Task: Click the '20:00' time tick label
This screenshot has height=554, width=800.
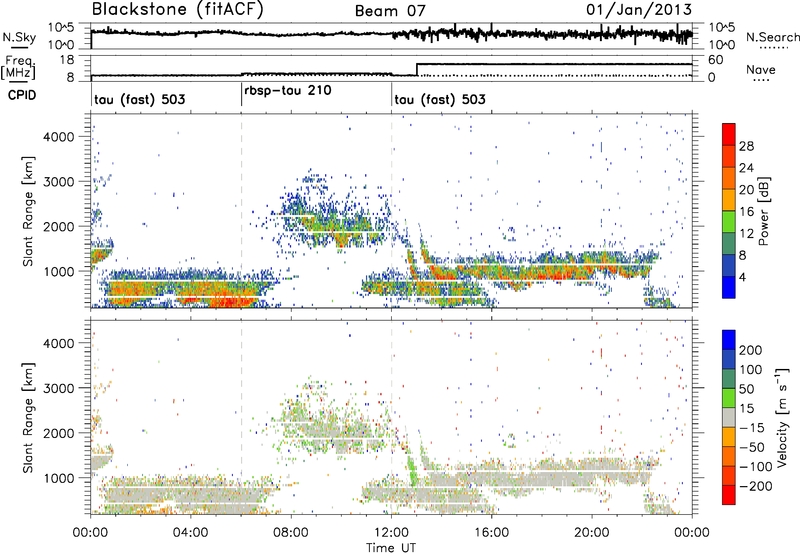Action: point(591,533)
